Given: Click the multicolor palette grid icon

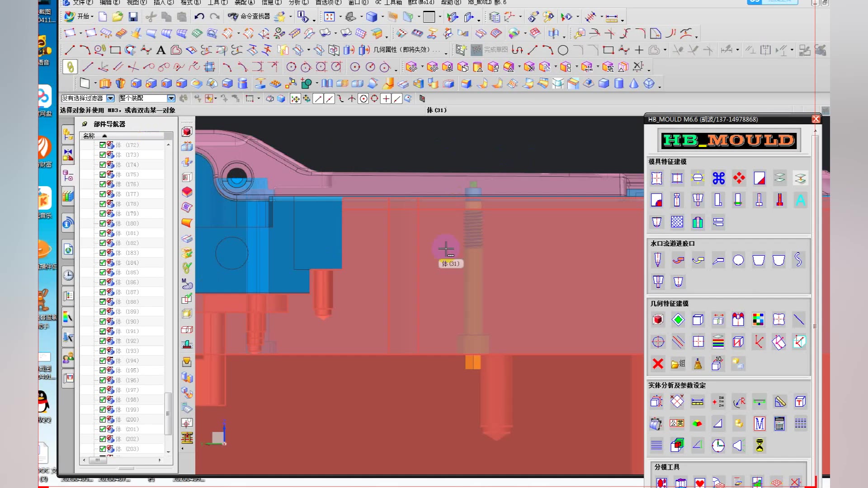Looking at the screenshot, I should click(x=758, y=319).
